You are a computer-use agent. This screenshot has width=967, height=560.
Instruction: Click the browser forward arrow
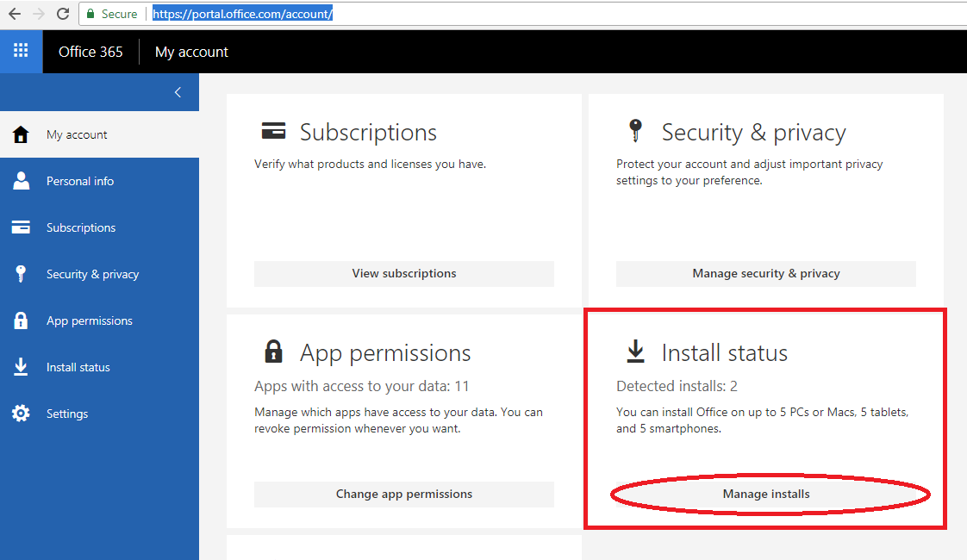coord(39,14)
